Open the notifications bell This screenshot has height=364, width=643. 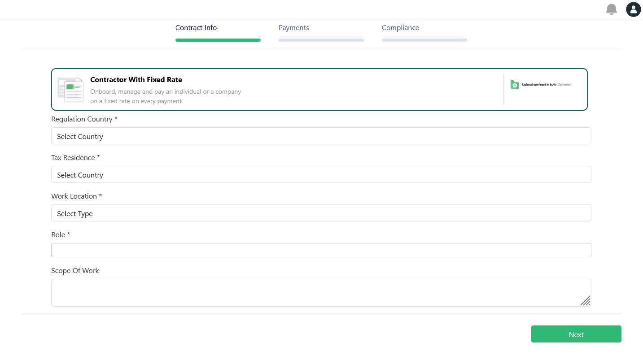click(x=611, y=9)
